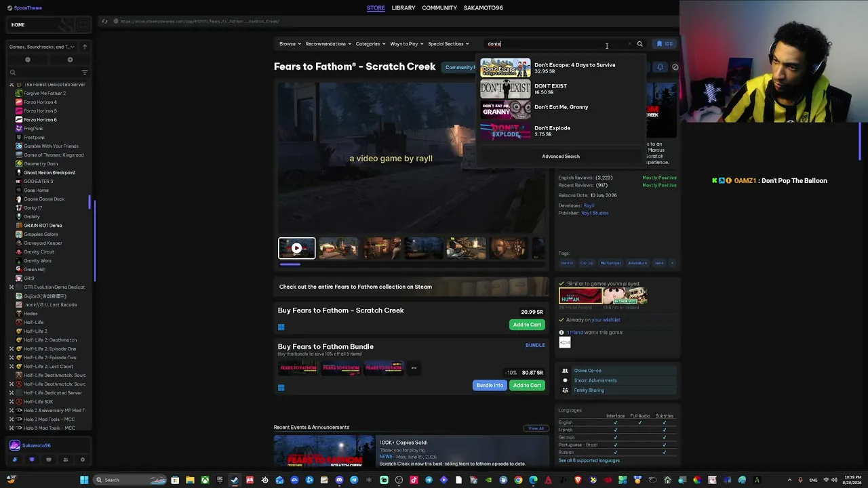Select the DON'T EXIST search result

pyautogui.click(x=561, y=89)
